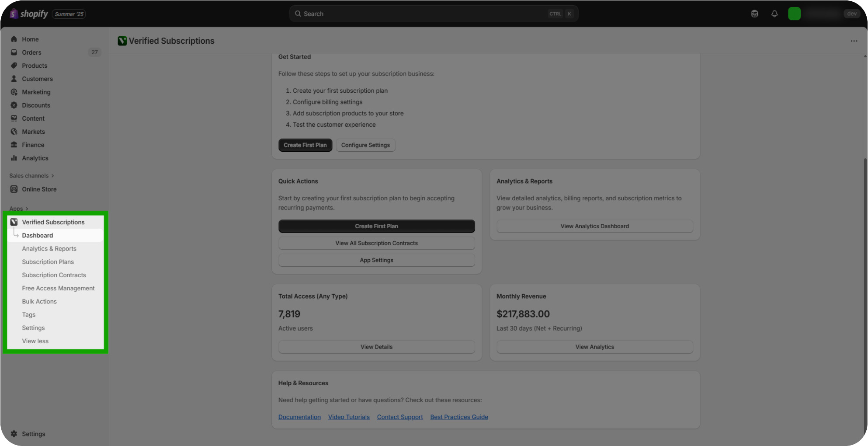Image resolution: width=868 pixels, height=446 pixels.
Task: Click the Finance bank icon
Action: 14,145
